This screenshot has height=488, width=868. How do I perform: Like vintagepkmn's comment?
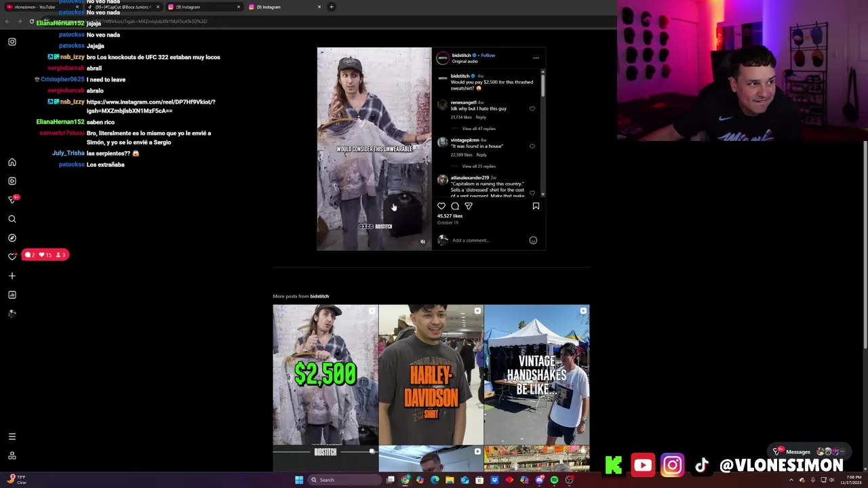pyautogui.click(x=532, y=146)
